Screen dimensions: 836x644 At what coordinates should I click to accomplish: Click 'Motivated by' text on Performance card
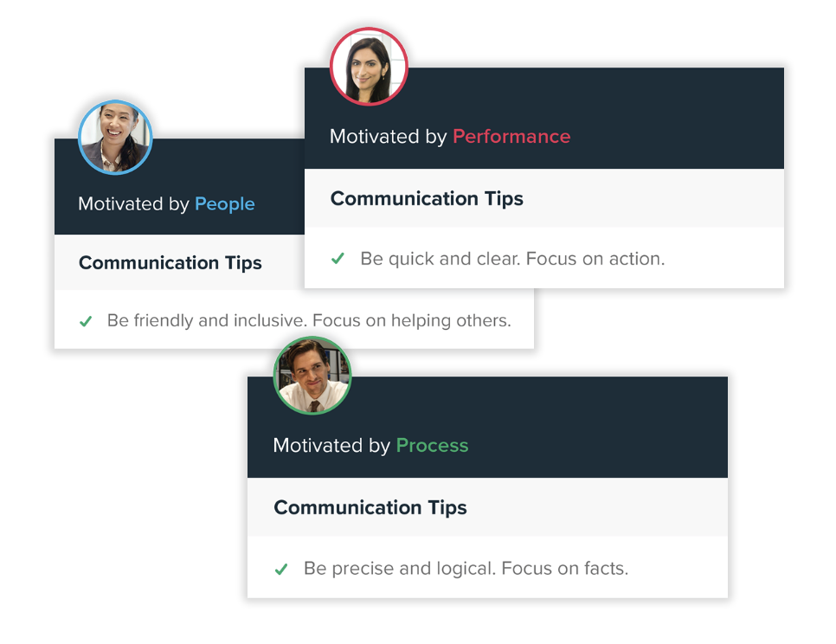pyautogui.click(x=388, y=137)
